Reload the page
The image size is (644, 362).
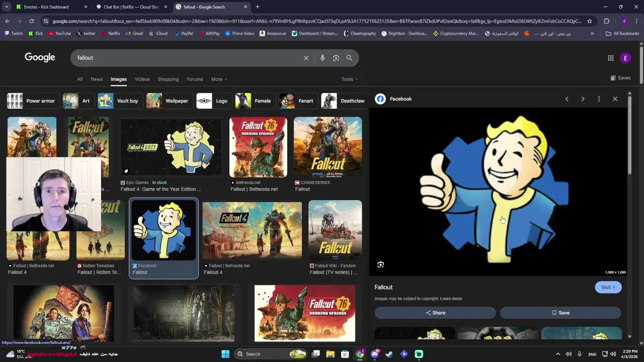click(x=31, y=21)
